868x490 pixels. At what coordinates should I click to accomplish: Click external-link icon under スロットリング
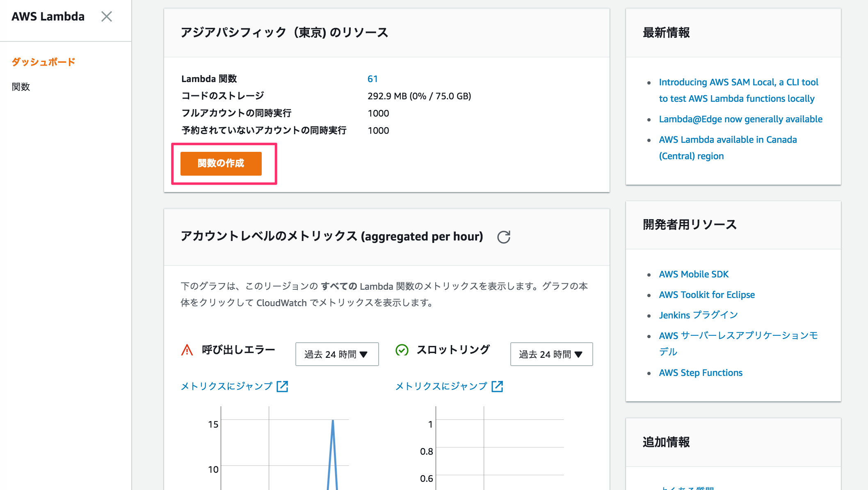[x=497, y=386]
